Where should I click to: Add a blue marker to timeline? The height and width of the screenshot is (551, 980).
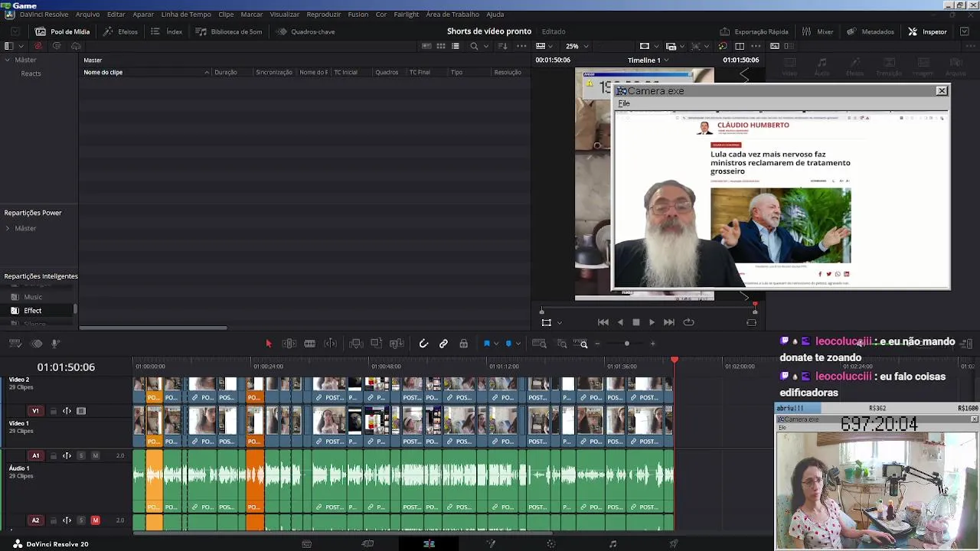click(x=508, y=344)
